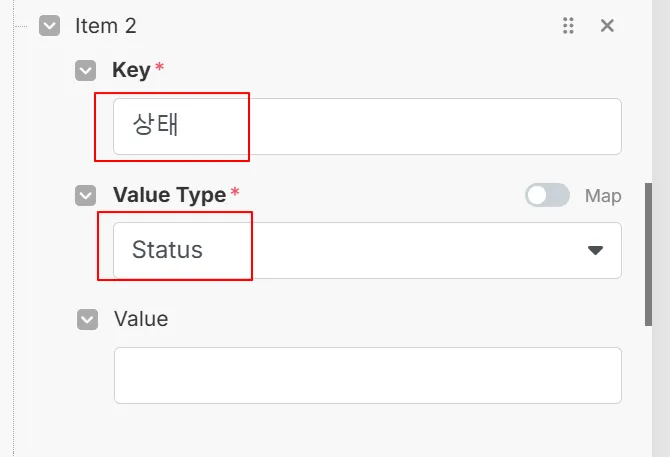Collapse the Value Type chevron icon
Image resolution: width=670 pixels, height=457 pixels.
coord(87,196)
